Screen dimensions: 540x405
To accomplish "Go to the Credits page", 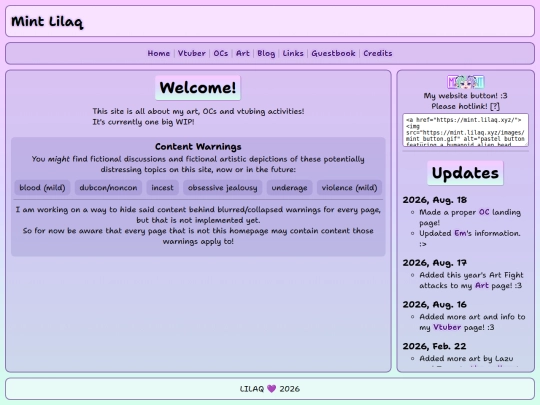I will click(377, 53).
